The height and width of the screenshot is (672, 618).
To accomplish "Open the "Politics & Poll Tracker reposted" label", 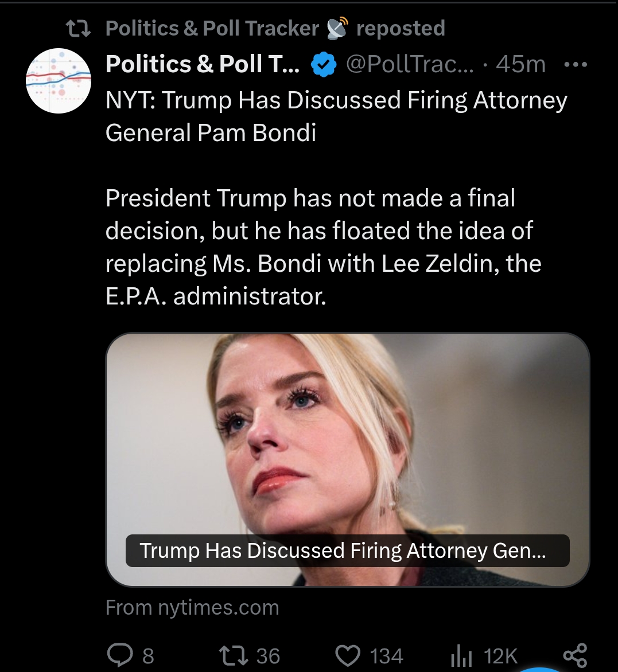I will click(275, 29).
